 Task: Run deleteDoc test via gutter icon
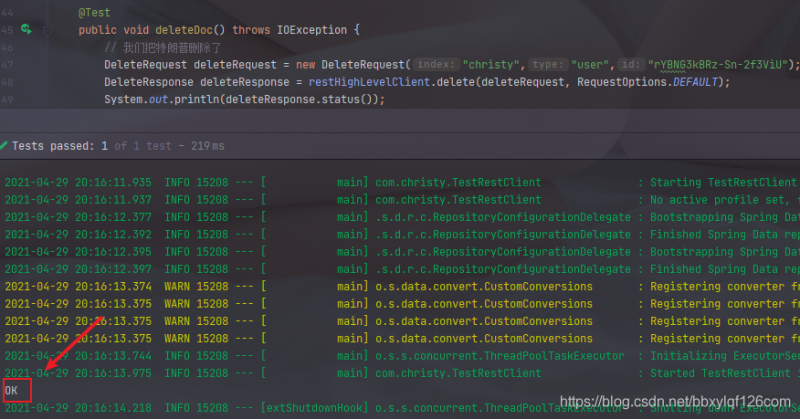26,30
